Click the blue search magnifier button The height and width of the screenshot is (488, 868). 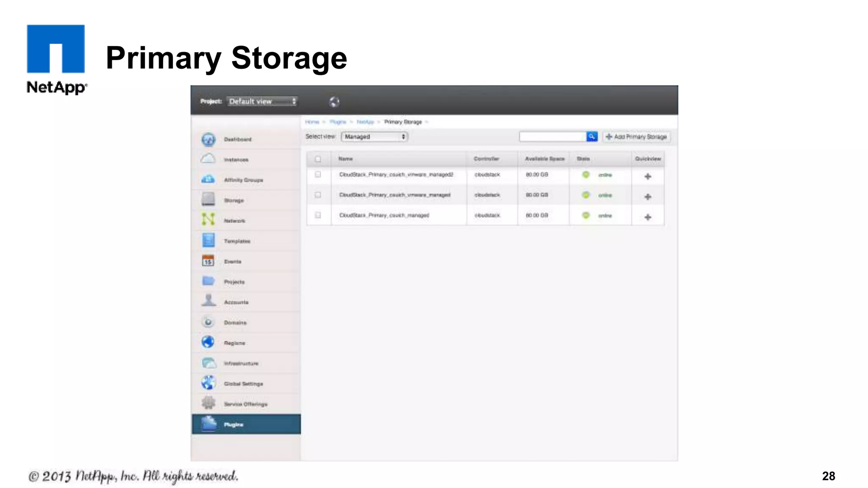pyautogui.click(x=592, y=136)
